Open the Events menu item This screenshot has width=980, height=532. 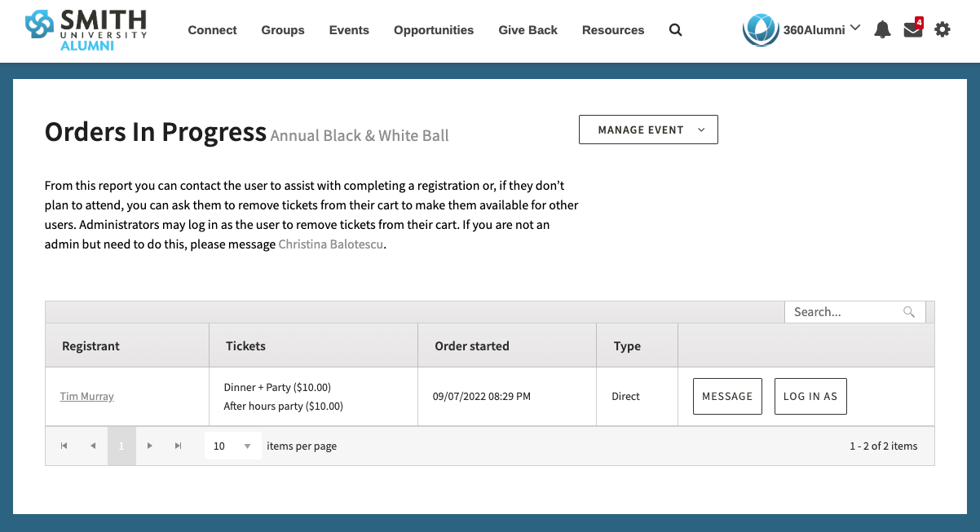[x=349, y=30]
